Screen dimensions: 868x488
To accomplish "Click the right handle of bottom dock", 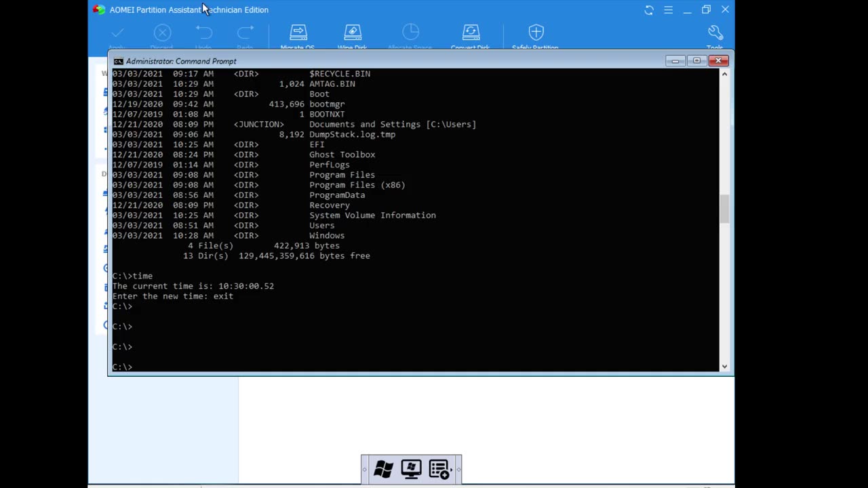I will [458, 469].
